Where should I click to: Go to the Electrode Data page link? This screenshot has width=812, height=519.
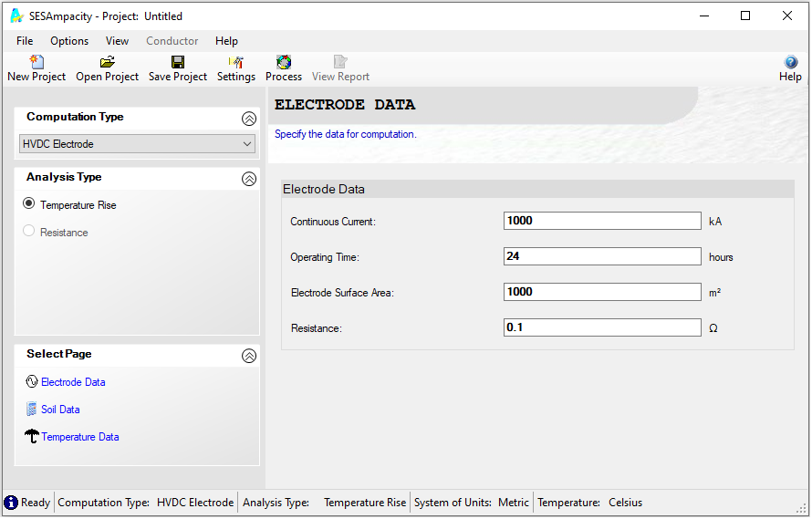click(73, 382)
